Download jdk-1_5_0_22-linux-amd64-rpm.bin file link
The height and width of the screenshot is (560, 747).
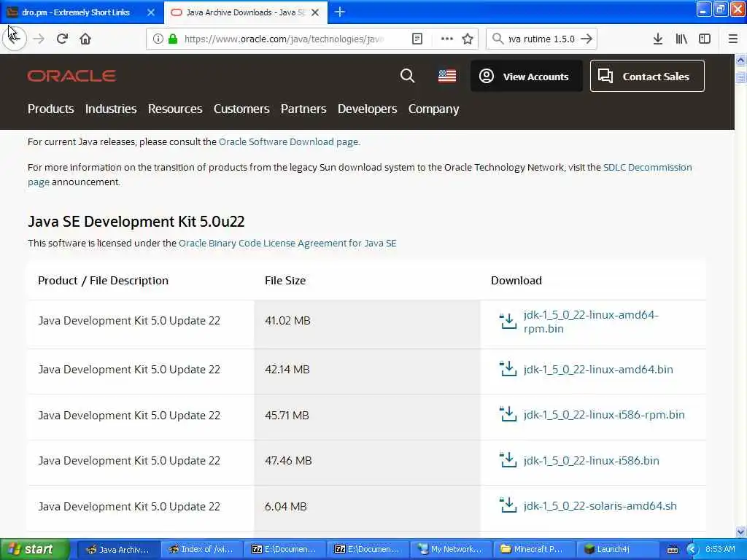(x=591, y=322)
